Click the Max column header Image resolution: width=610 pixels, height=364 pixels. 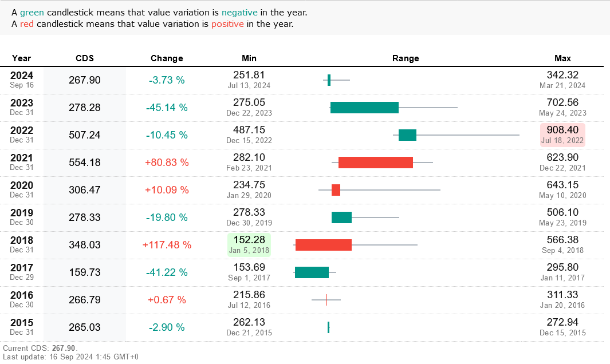[x=562, y=58]
